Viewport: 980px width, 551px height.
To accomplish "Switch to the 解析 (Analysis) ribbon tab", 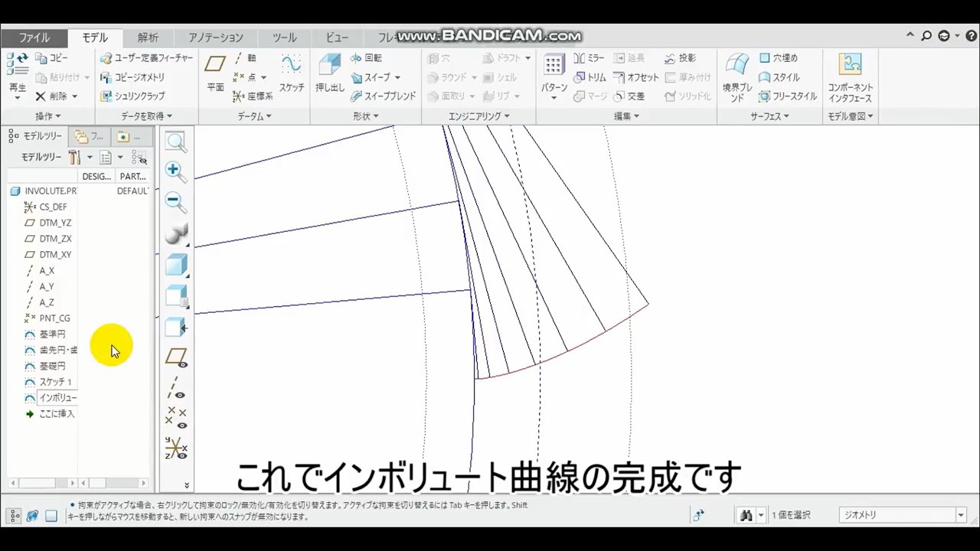I will tap(148, 37).
